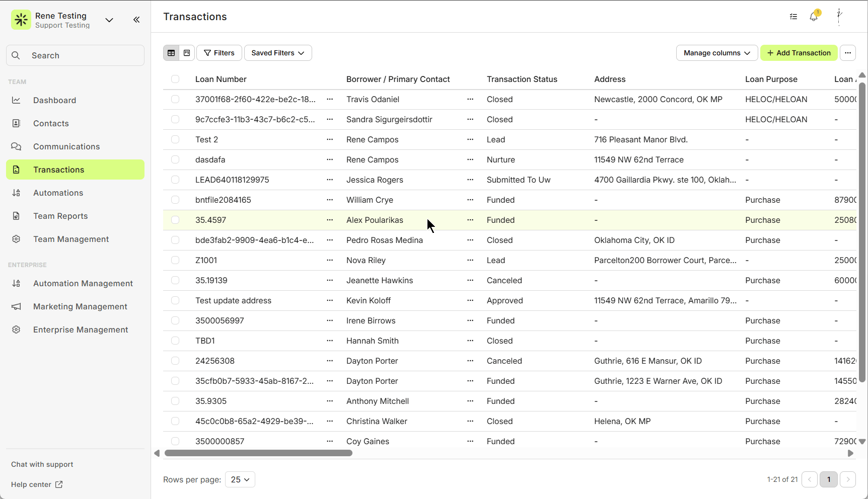Image resolution: width=868 pixels, height=499 pixels.
Task: Open the Manage columns dropdown
Action: tap(716, 53)
